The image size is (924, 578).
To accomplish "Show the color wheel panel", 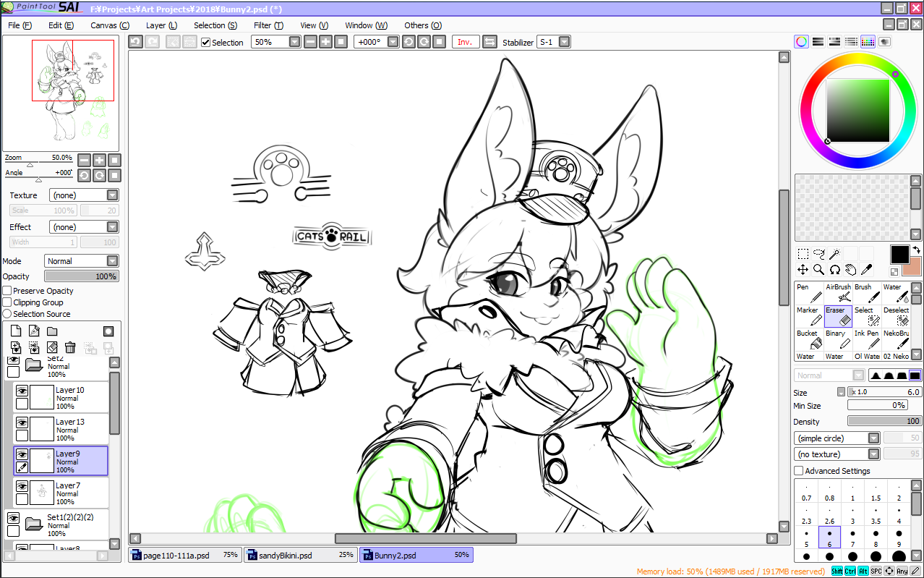I will point(802,42).
